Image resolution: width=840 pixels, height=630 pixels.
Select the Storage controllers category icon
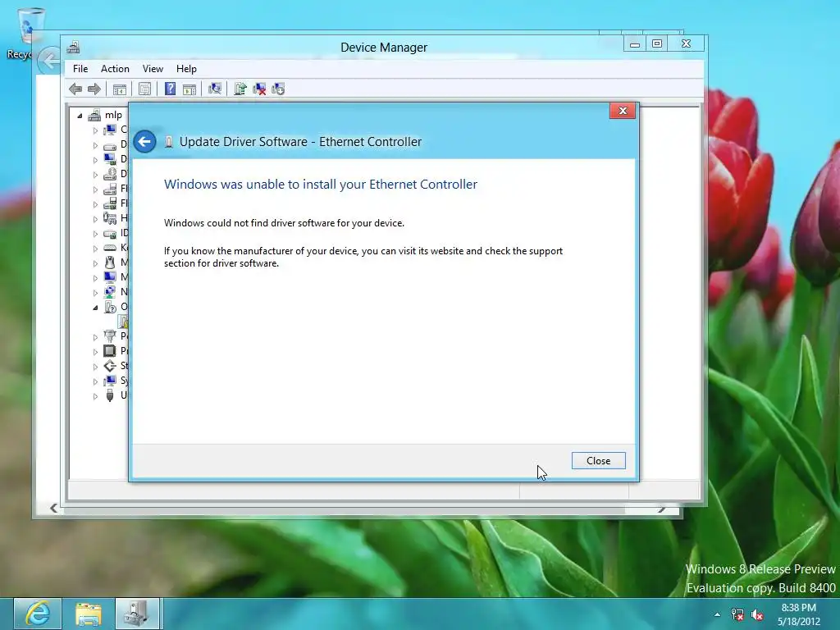pyautogui.click(x=110, y=366)
